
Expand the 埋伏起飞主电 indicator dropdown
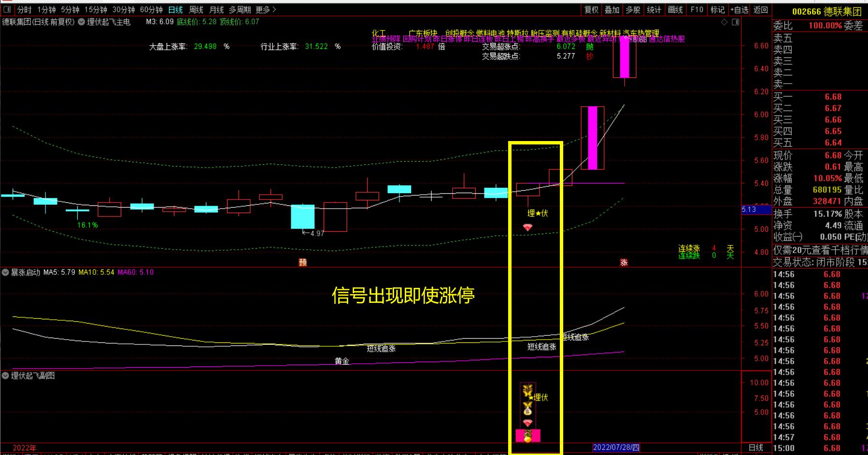pyautogui.click(x=82, y=22)
